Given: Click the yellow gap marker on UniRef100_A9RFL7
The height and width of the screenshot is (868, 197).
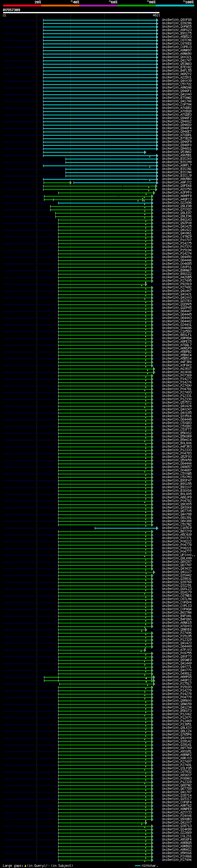Looking at the screenshot, I should [x=150, y=167].
